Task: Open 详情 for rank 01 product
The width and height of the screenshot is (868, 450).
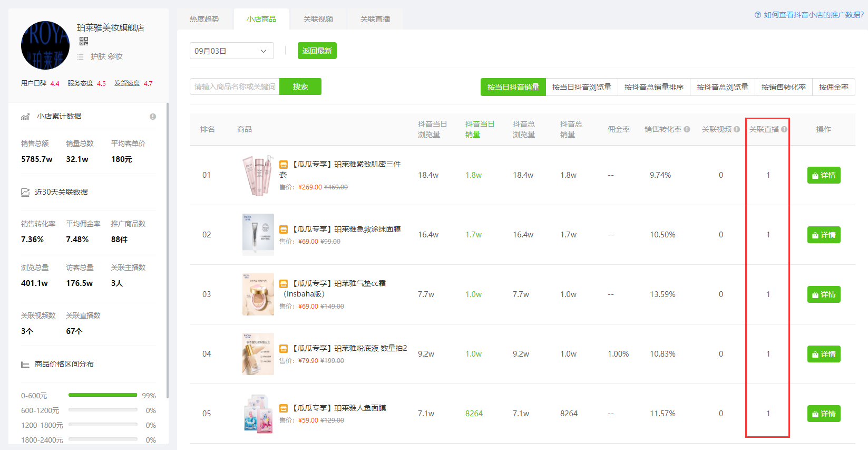Action: 824,175
